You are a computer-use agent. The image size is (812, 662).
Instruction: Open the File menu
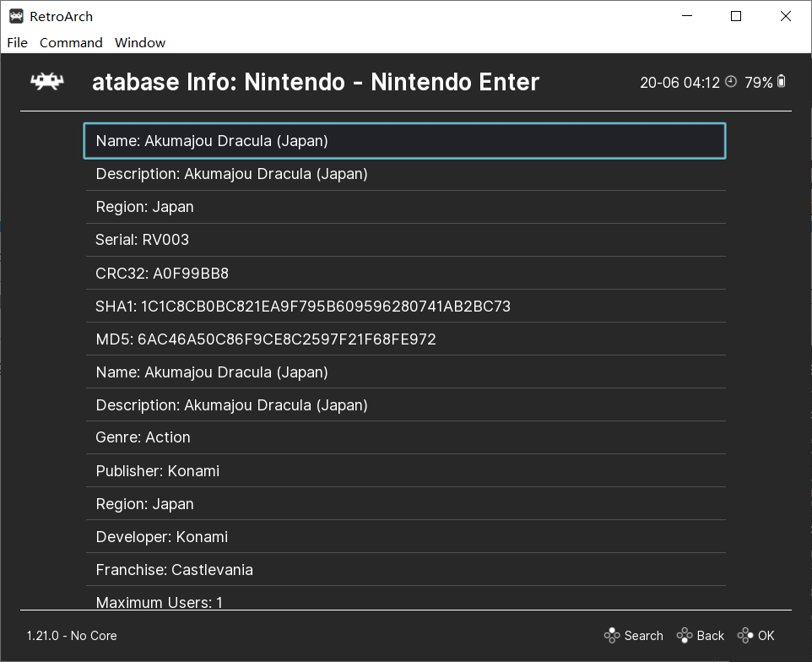(x=17, y=42)
